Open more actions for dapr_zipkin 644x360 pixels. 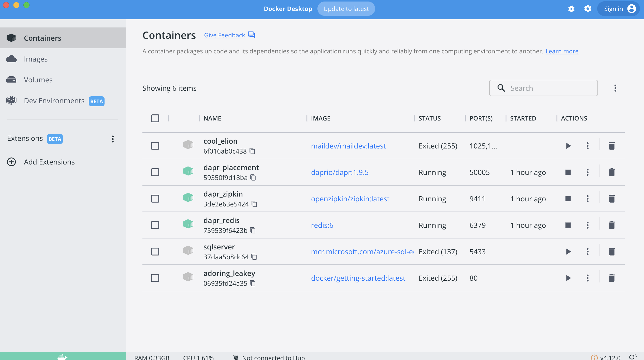588,199
